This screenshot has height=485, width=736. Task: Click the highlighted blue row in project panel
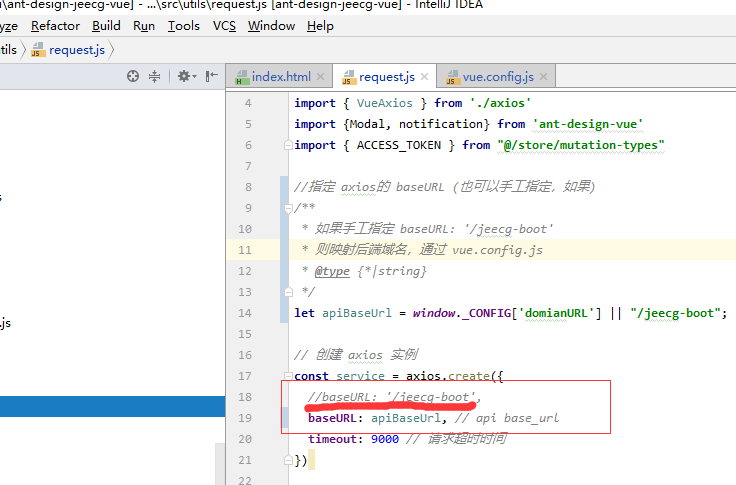(x=113, y=406)
